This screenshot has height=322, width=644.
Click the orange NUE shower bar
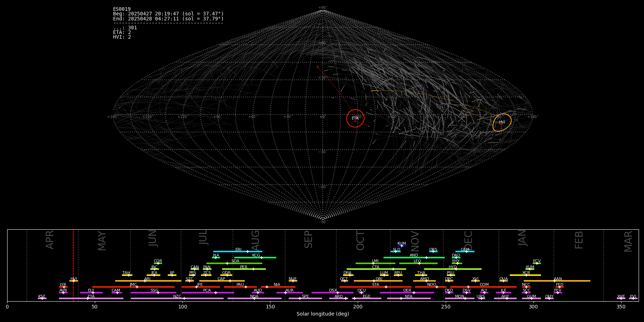pyautogui.click(x=293, y=281)
